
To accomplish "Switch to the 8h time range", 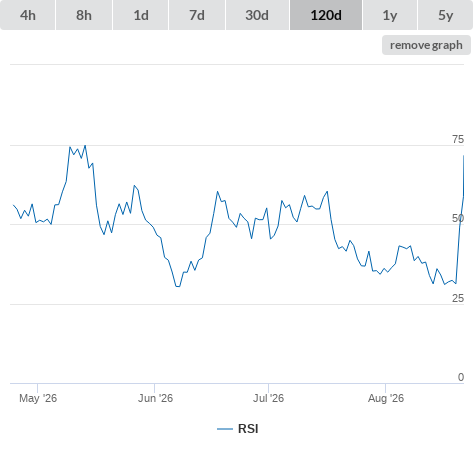I will 84,15.
